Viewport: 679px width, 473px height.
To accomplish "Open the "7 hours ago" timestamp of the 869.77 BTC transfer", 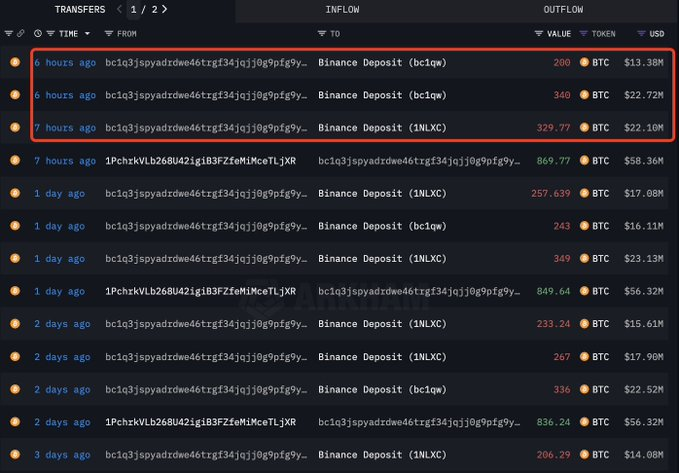I will coord(65,161).
